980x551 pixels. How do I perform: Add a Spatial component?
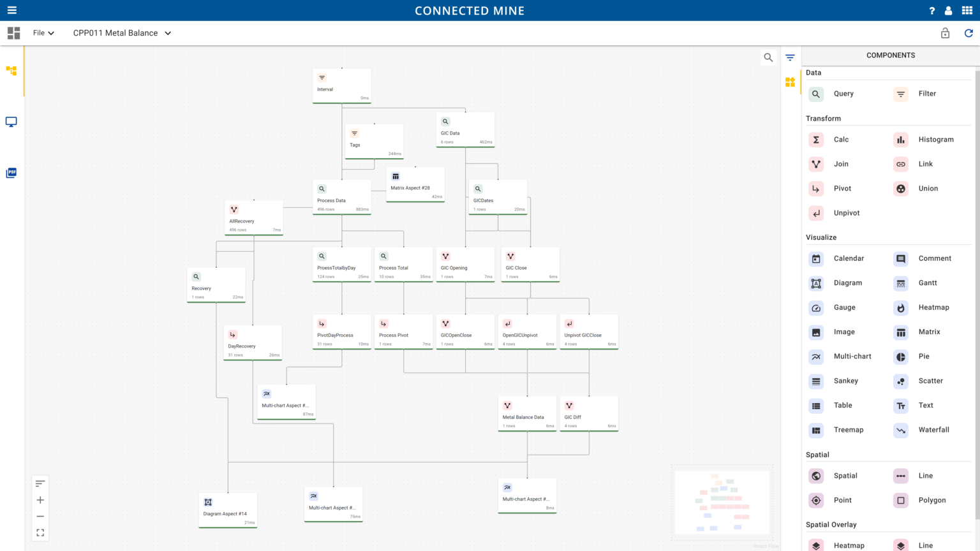(x=845, y=476)
